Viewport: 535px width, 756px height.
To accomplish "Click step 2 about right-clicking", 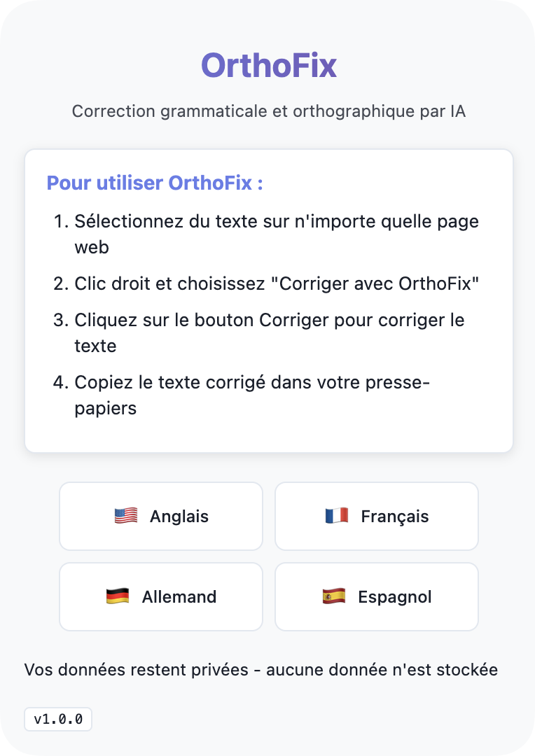I will point(277,283).
